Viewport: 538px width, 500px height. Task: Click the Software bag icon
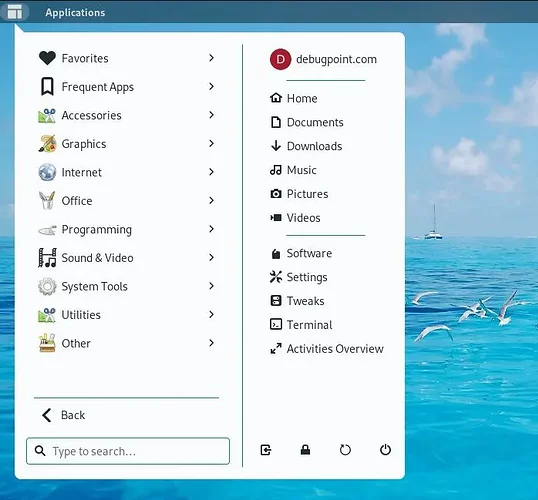pos(276,254)
